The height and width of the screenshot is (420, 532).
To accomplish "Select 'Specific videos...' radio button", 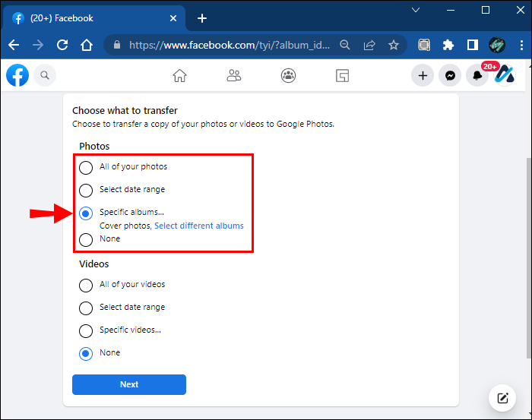I will click(86, 330).
